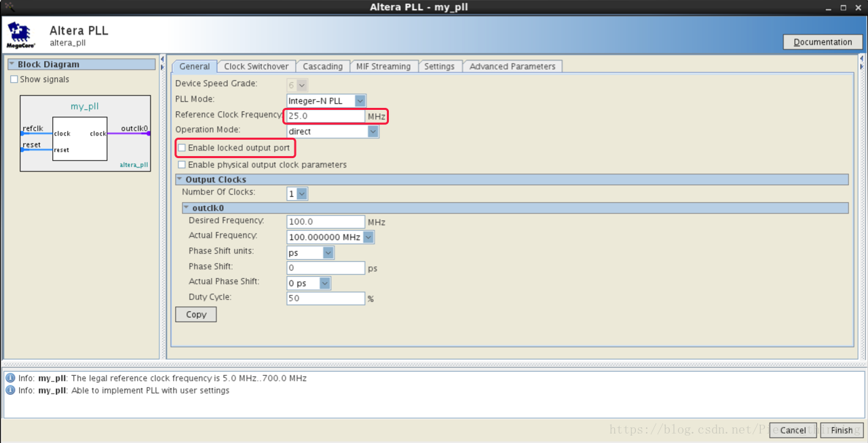
Task: Click the Finish button
Action: [842, 430]
